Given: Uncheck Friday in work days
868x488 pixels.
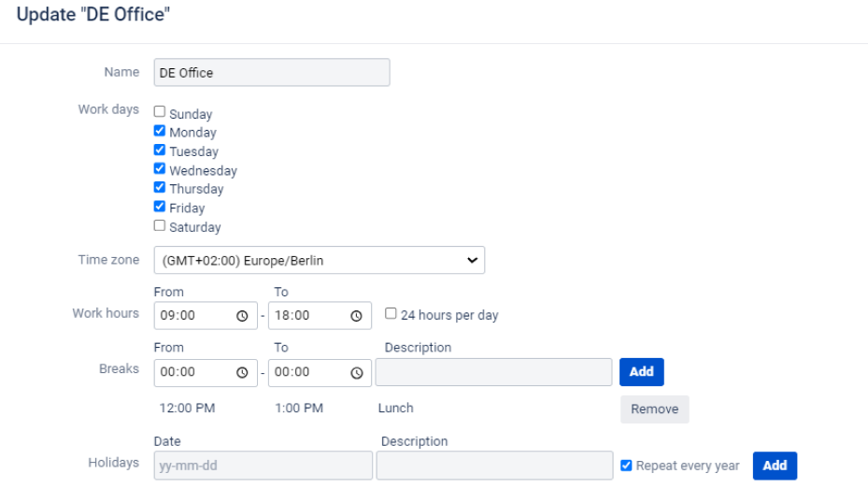Looking at the screenshot, I should click(160, 207).
